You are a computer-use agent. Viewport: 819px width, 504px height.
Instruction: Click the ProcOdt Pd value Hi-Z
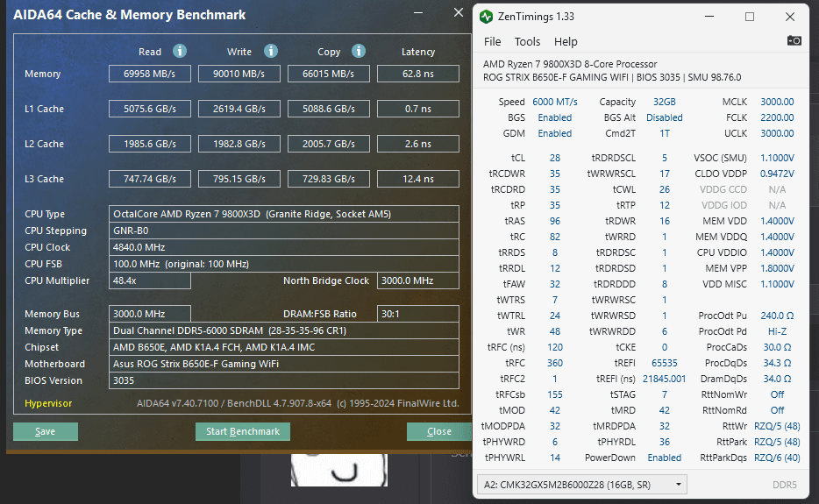tap(777, 331)
